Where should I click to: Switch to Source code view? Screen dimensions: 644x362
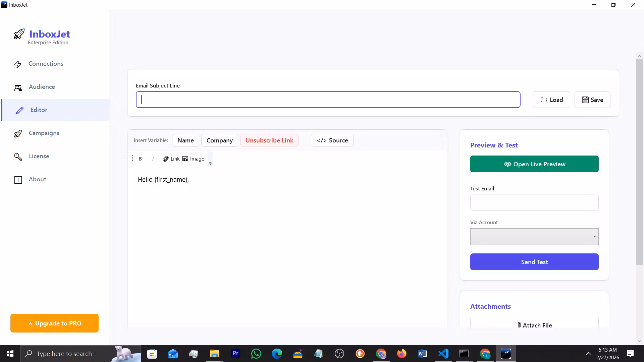point(332,140)
